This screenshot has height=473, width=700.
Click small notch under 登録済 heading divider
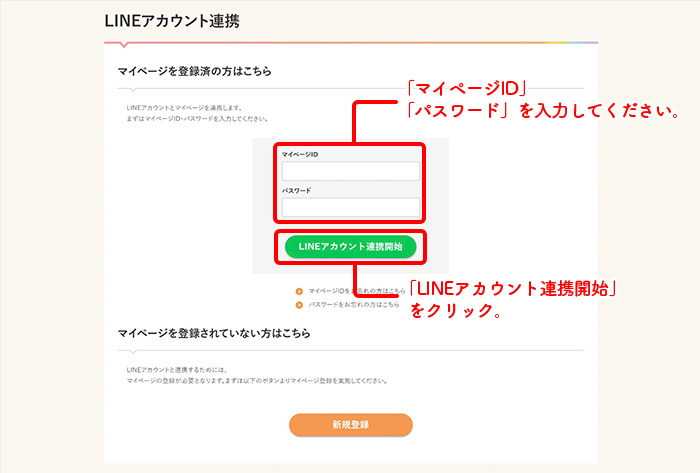(x=133, y=90)
